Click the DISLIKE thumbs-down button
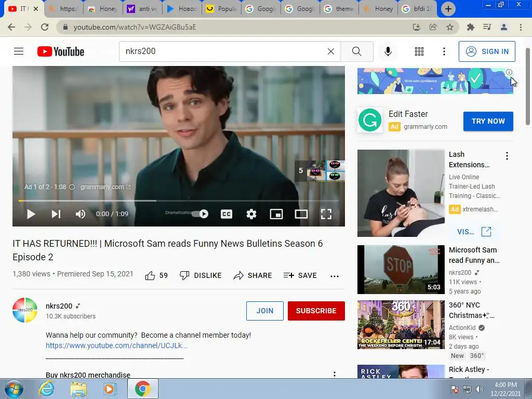The height and width of the screenshot is (399, 532). pos(201,275)
